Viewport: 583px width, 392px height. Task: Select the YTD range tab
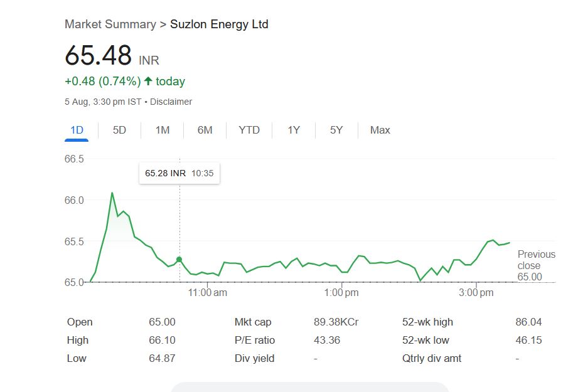249,130
